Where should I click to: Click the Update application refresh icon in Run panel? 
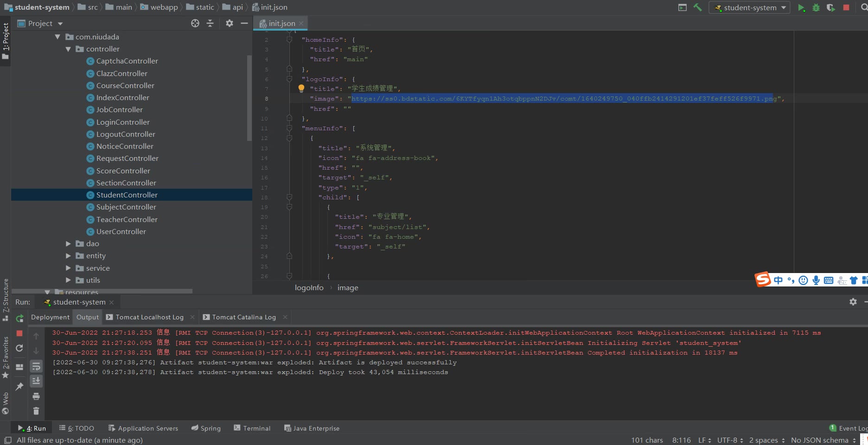pyautogui.click(x=19, y=348)
